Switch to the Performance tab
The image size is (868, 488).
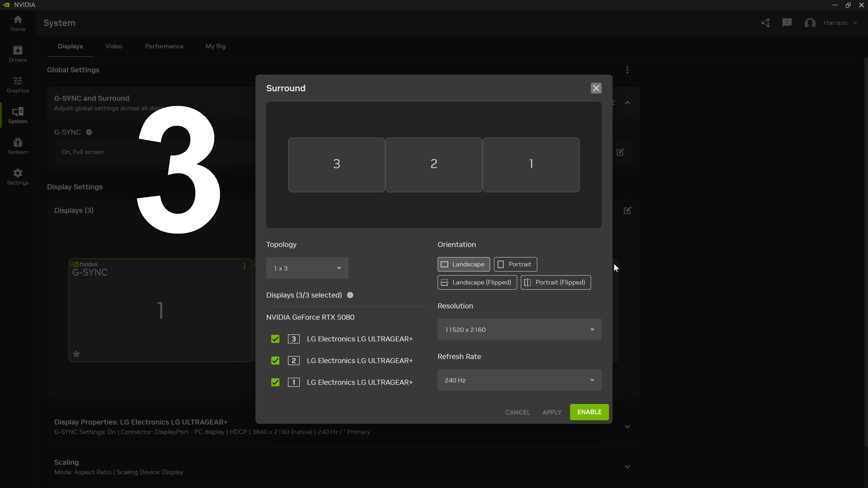coord(164,46)
